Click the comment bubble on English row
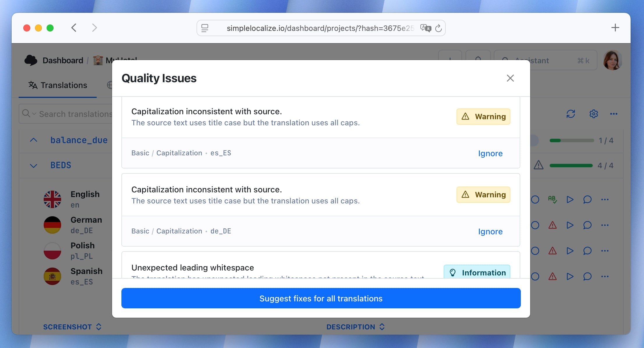This screenshot has height=348, width=644. [587, 199]
